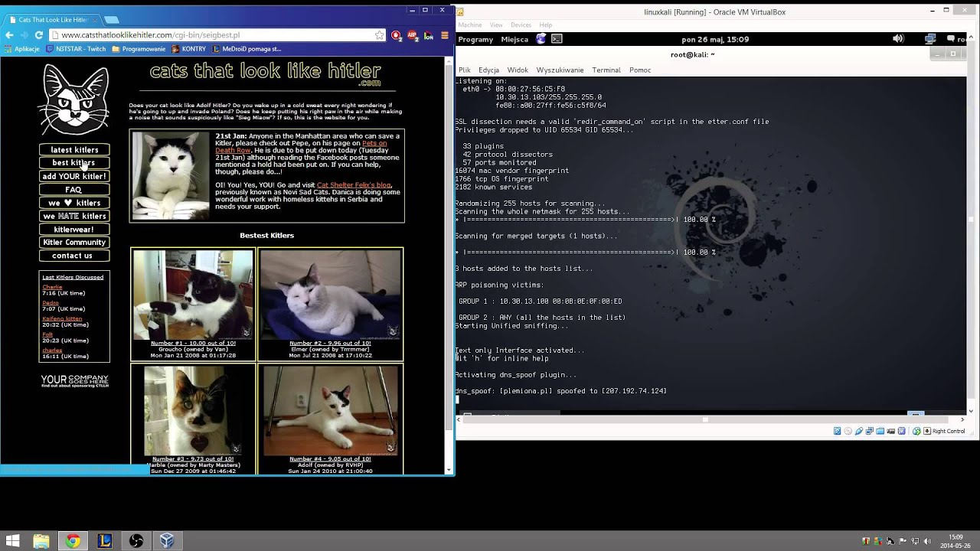Open Kali Miejsca menu
The height and width of the screenshot is (551, 980).
(x=514, y=39)
